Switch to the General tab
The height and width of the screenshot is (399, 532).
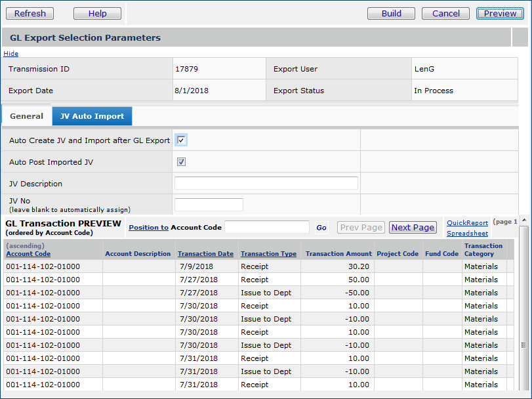coord(27,116)
